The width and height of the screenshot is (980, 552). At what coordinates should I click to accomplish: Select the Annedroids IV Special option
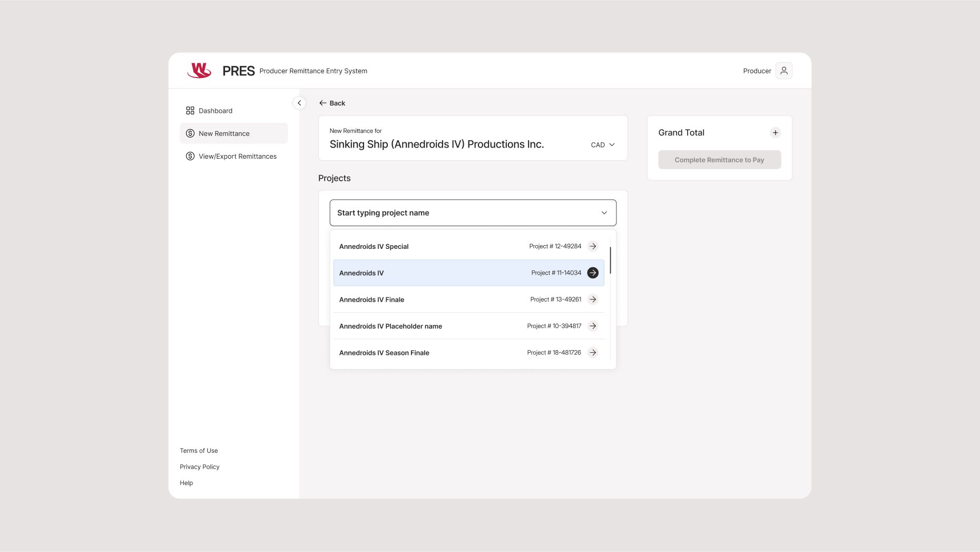pyautogui.click(x=469, y=246)
